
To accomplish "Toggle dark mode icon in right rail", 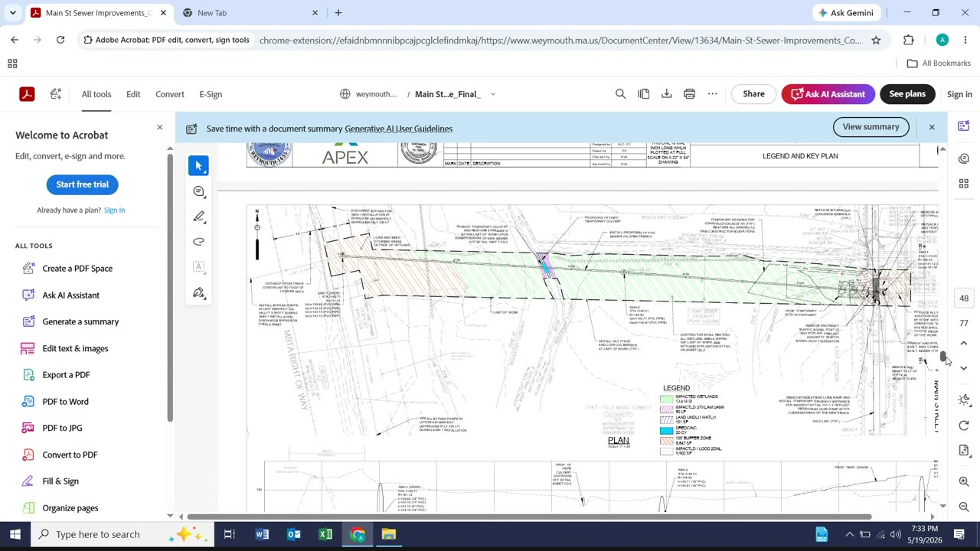I will click(964, 400).
